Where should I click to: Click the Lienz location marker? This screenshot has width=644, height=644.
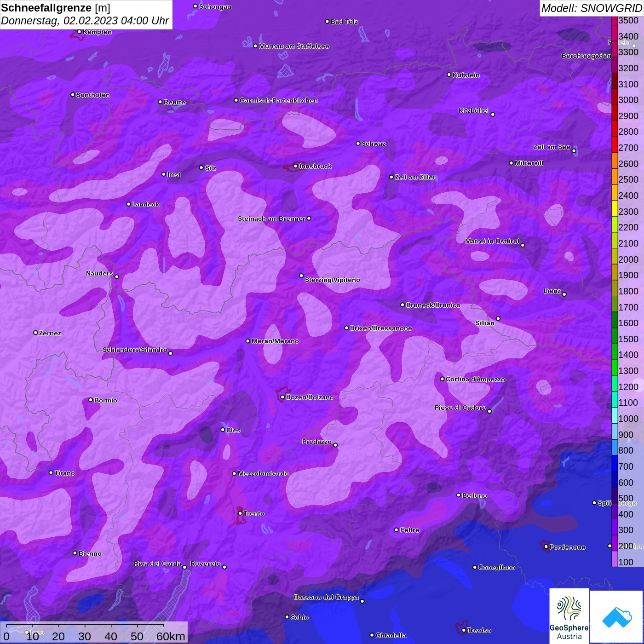point(564,294)
